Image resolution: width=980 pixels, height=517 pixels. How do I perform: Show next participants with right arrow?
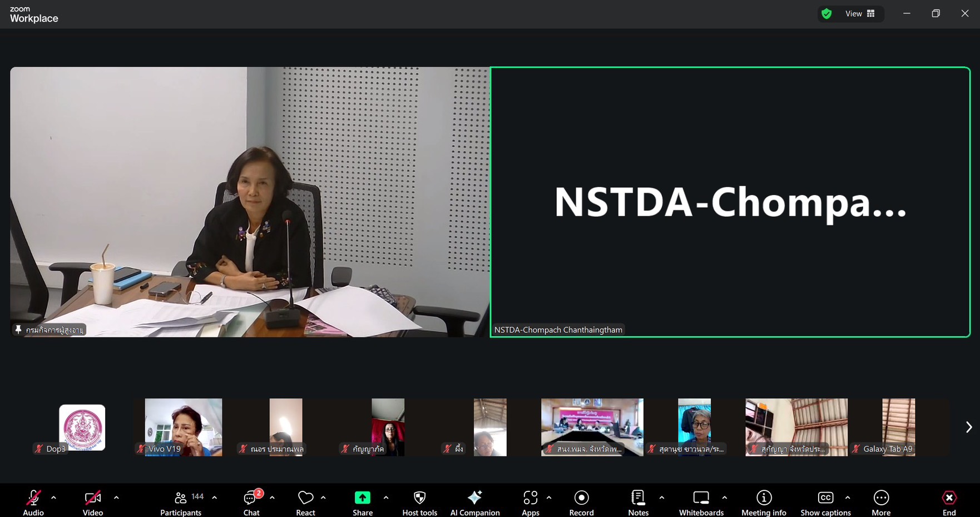pyautogui.click(x=968, y=427)
